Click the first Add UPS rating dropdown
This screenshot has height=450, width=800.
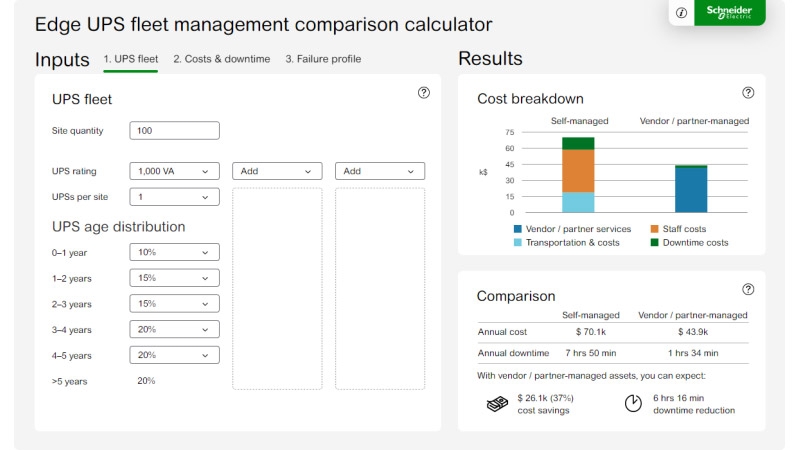click(x=277, y=171)
